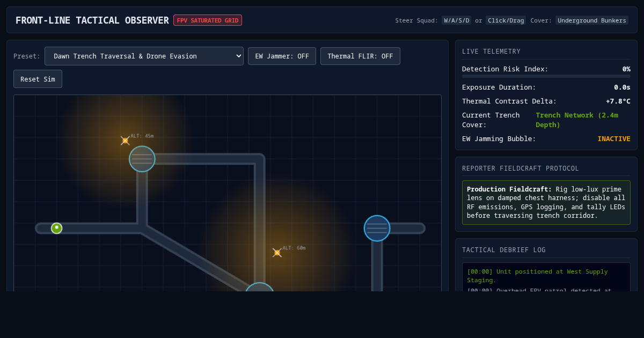Click the Detection Risk Index progress bar
The image size is (644, 338).
coord(546,76)
